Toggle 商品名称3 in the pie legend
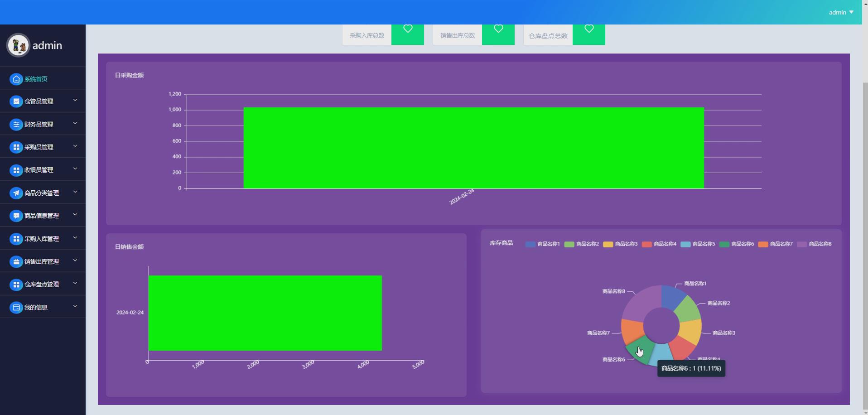 [620, 244]
